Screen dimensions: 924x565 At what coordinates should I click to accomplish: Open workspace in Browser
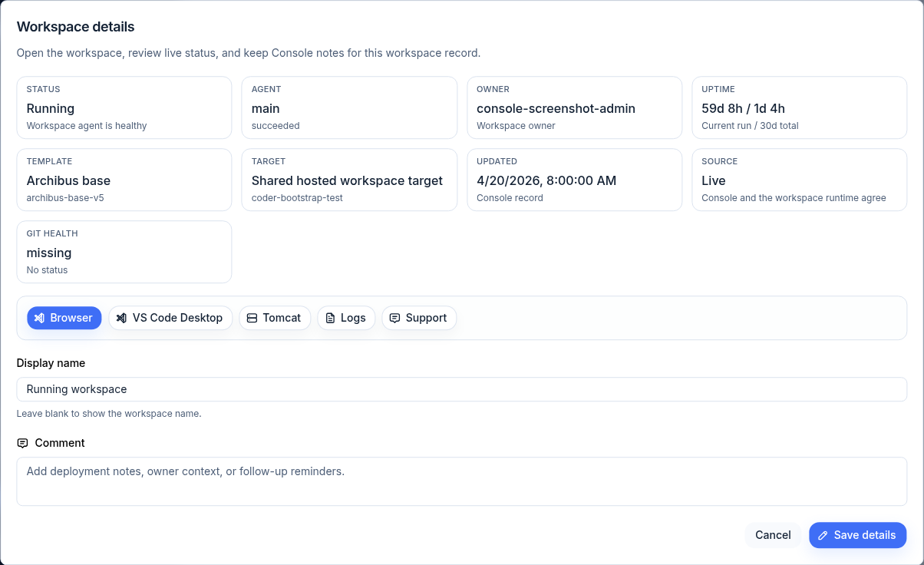(64, 318)
